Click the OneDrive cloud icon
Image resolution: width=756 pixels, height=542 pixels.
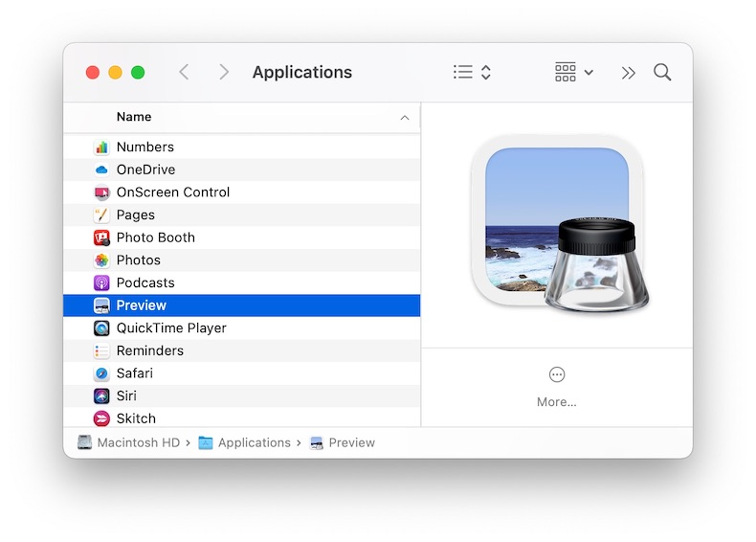point(101,169)
